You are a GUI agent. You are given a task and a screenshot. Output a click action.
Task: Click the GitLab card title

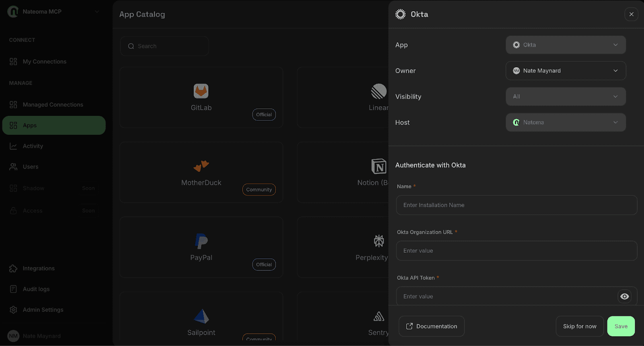click(x=201, y=108)
